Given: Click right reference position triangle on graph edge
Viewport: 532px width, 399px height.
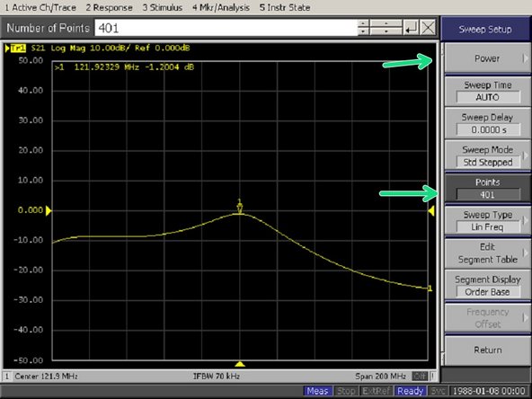Looking at the screenshot, I should coord(431,210).
